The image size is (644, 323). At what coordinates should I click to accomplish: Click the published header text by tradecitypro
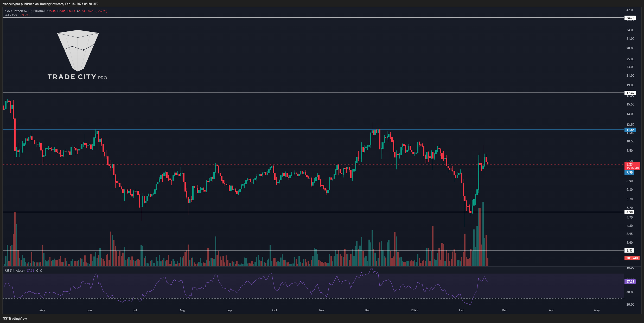50,4
